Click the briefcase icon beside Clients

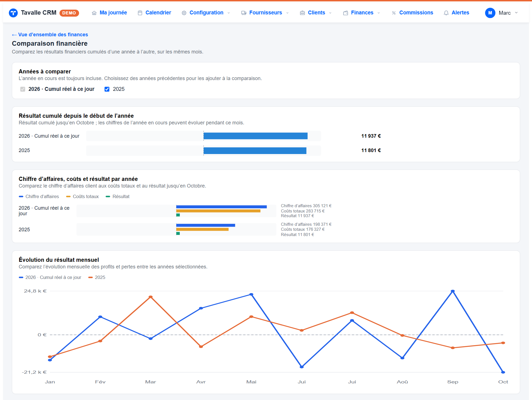point(302,13)
